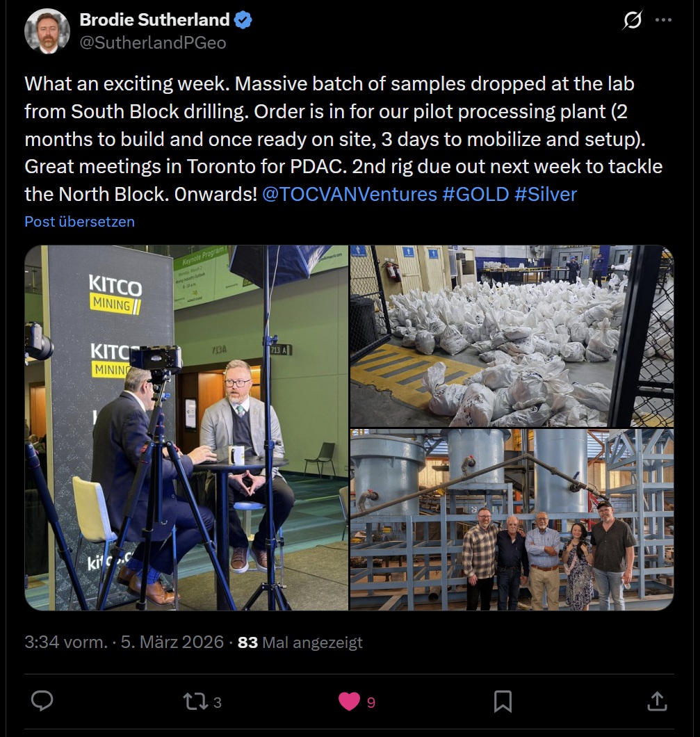Viewport: 700px width, 737px height.
Task: Open the processing plant group photo
Action: (511, 519)
